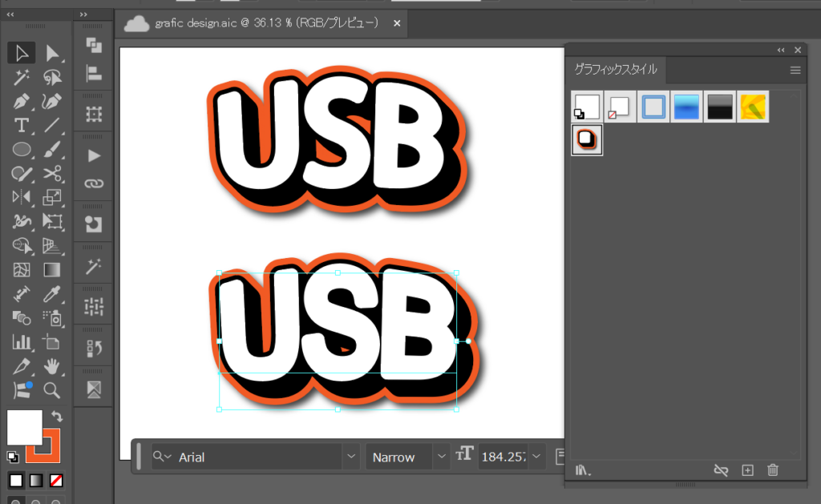
Task: Open the Actions panel play icon
Action: coord(94,156)
